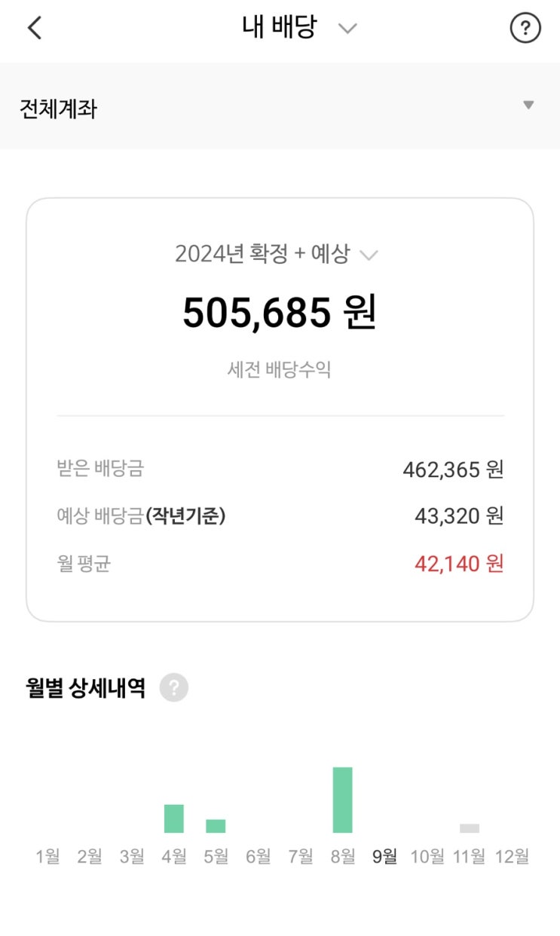This screenshot has width=560, height=936.
Task: Tap the total 505,685 원 figure
Action: coord(280,312)
